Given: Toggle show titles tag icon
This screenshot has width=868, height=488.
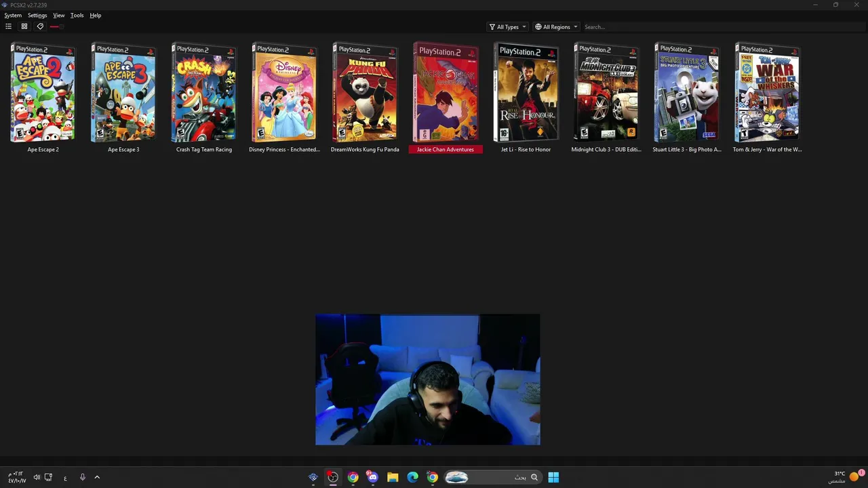Looking at the screenshot, I should point(40,26).
